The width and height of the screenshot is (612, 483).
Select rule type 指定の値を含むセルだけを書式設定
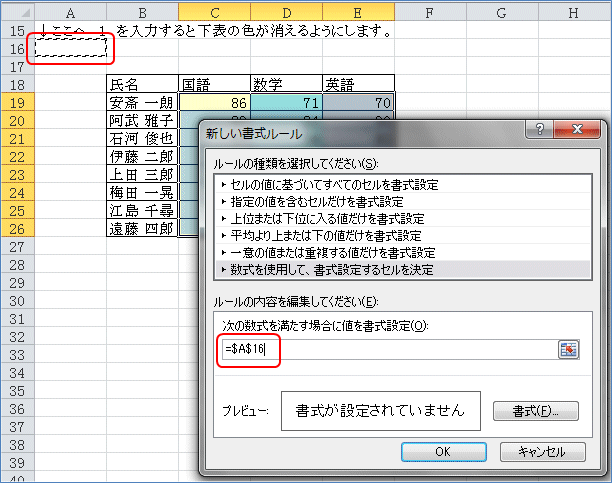point(402,201)
